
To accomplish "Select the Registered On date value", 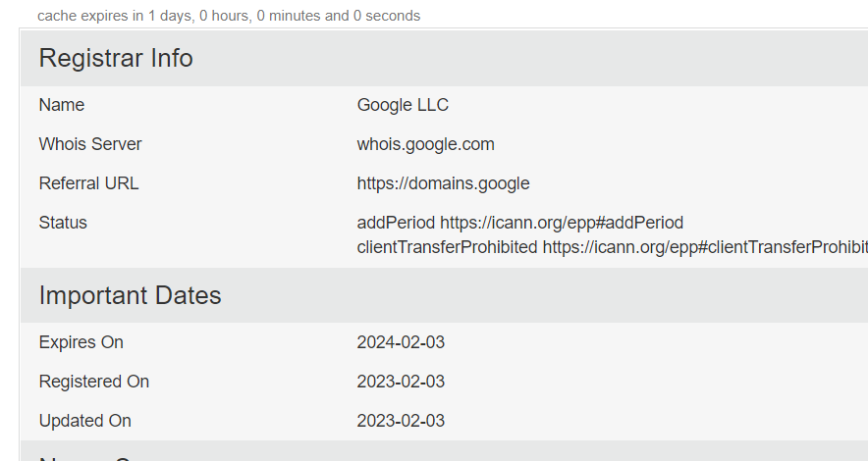I will point(401,382).
